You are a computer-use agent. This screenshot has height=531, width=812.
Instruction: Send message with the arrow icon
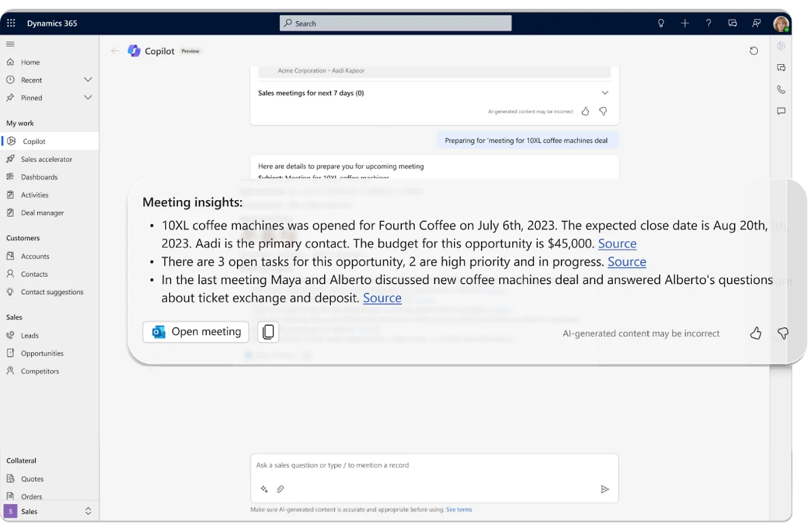(x=605, y=489)
